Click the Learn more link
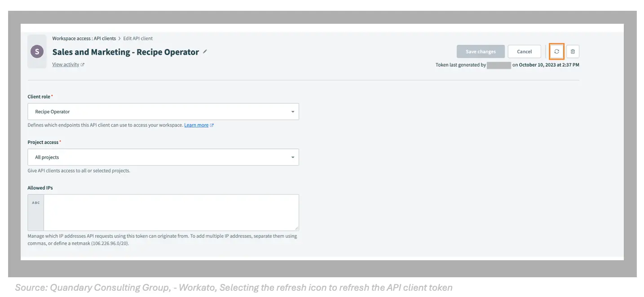The height and width of the screenshot is (297, 644). pyautogui.click(x=196, y=125)
